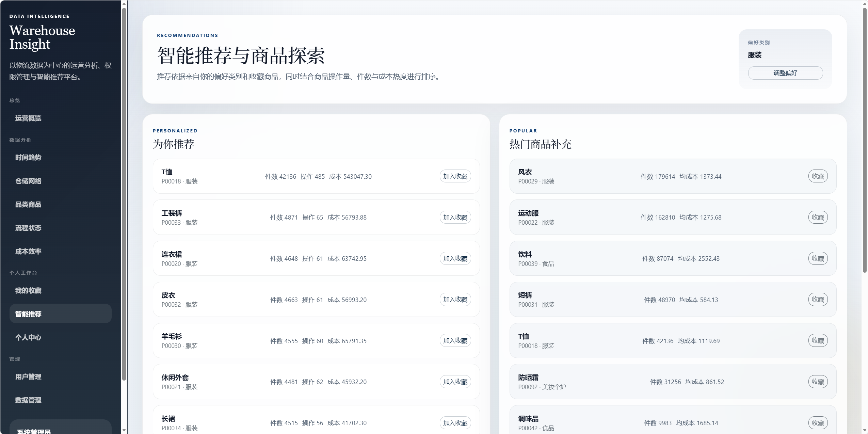Favorite the popular item 风衣

click(818, 176)
